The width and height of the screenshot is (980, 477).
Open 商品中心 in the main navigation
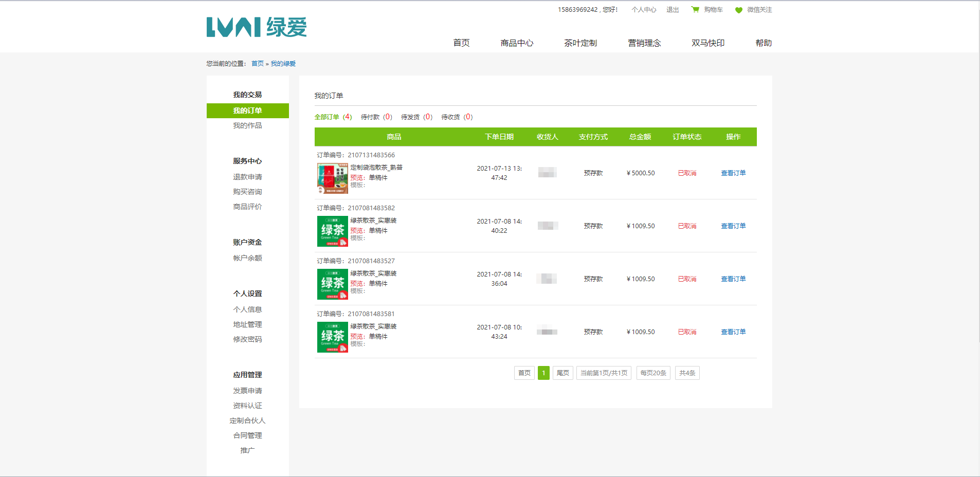tap(517, 43)
